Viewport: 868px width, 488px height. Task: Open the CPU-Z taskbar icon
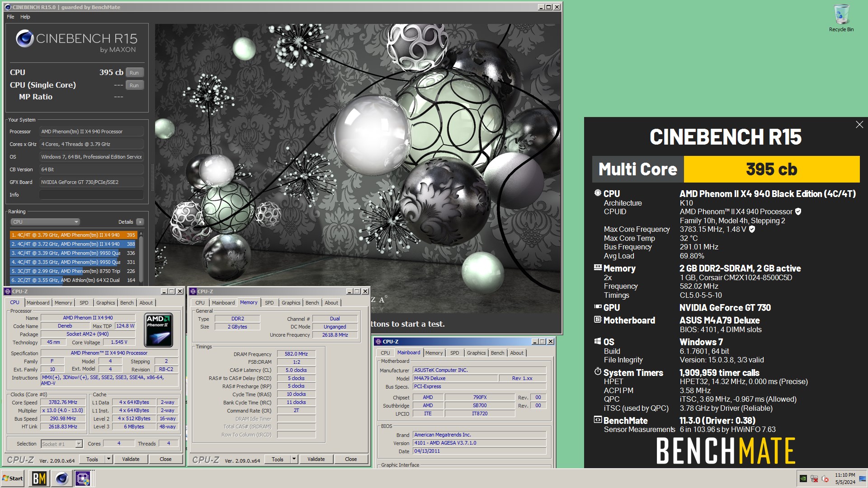click(x=83, y=478)
